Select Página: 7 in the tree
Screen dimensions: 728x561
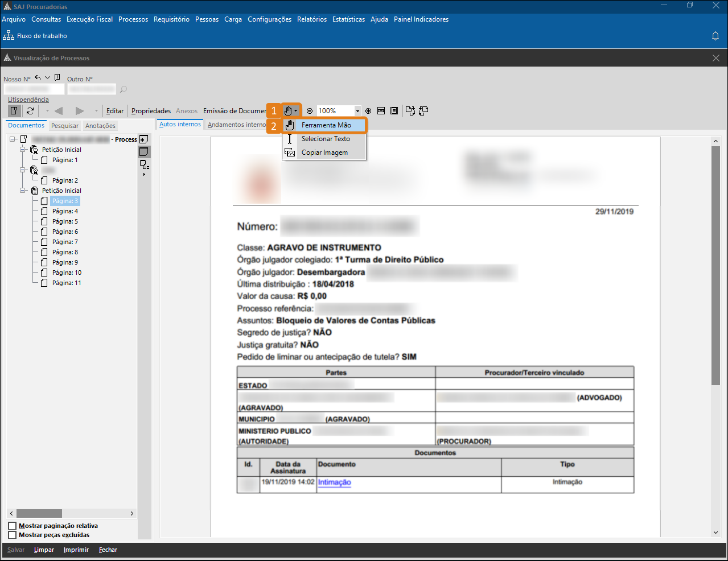(x=65, y=242)
